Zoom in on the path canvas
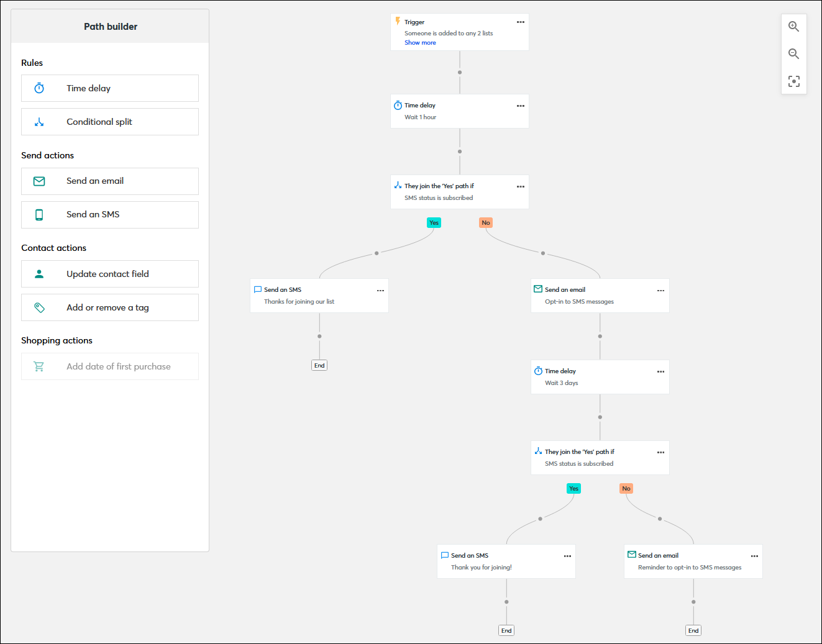 click(x=793, y=27)
